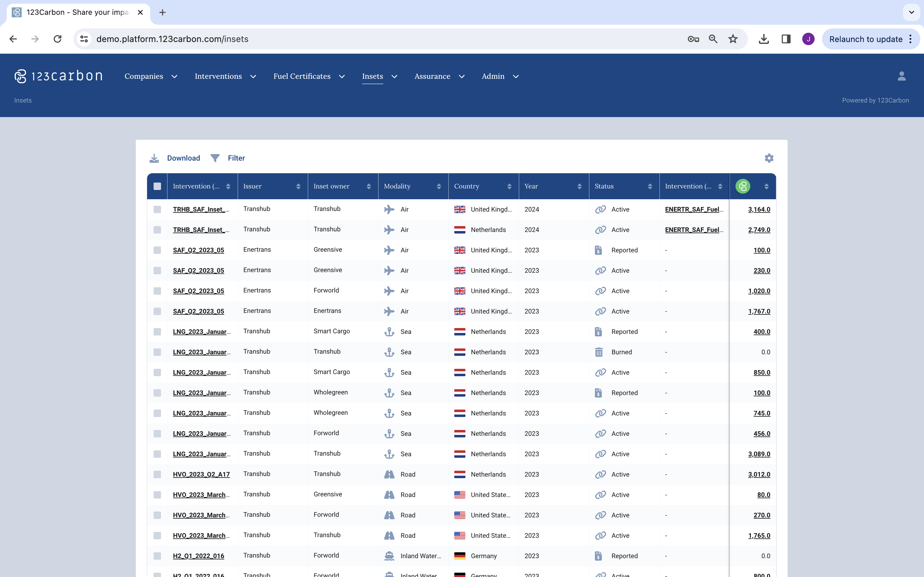Image resolution: width=924 pixels, height=577 pixels.
Task: Open a new browser tab
Action: (x=162, y=12)
